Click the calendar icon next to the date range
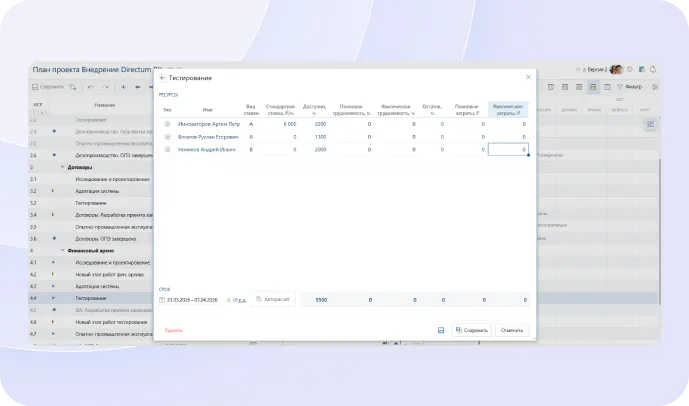The width and height of the screenshot is (689, 406). coord(162,299)
